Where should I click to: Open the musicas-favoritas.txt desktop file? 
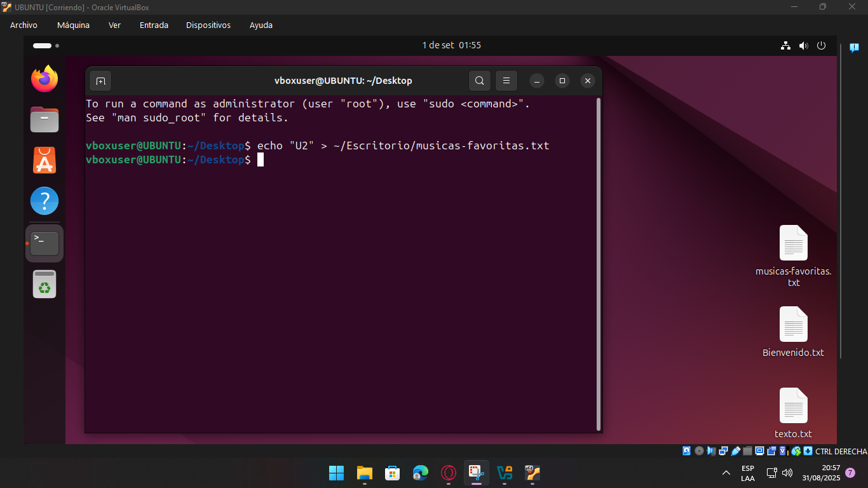[794, 256]
